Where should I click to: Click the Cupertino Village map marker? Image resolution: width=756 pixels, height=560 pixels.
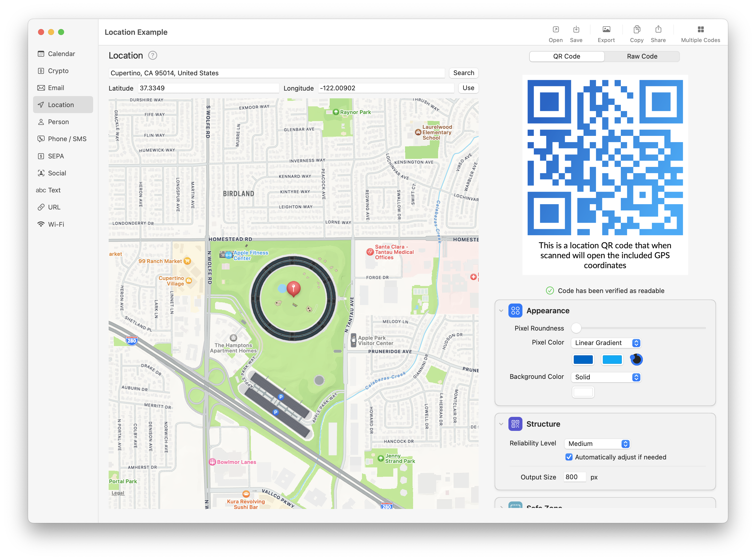coord(189,280)
